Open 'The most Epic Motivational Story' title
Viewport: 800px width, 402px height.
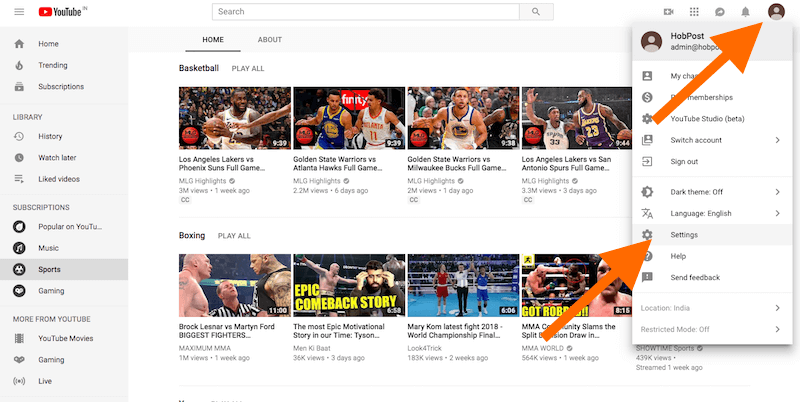[x=339, y=331]
